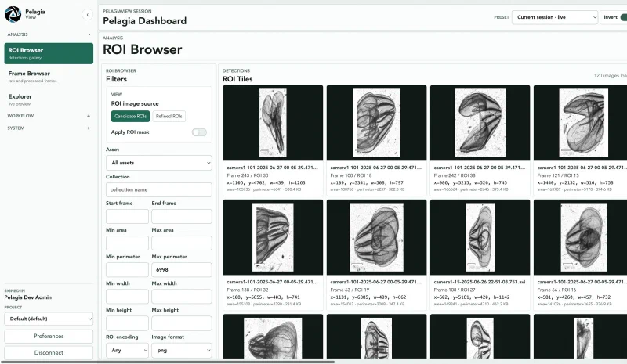Click the Pelagia View logo icon
The width and height of the screenshot is (627, 364).
pos(13,14)
